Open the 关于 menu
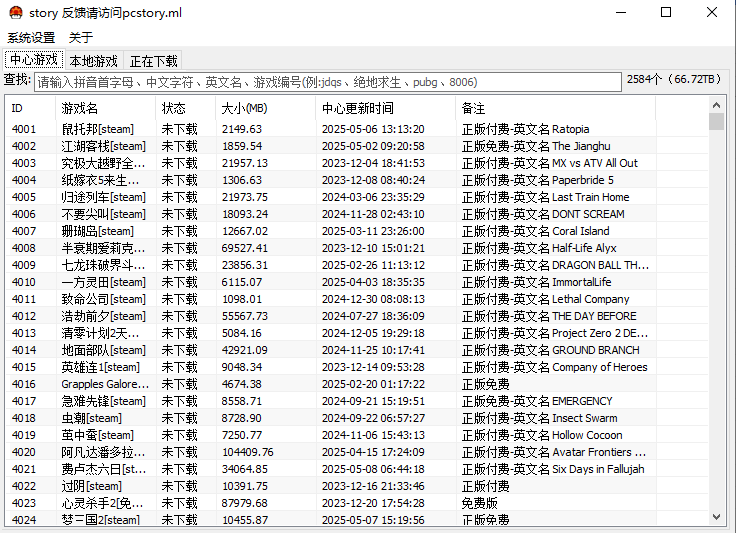 click(81, 37)
